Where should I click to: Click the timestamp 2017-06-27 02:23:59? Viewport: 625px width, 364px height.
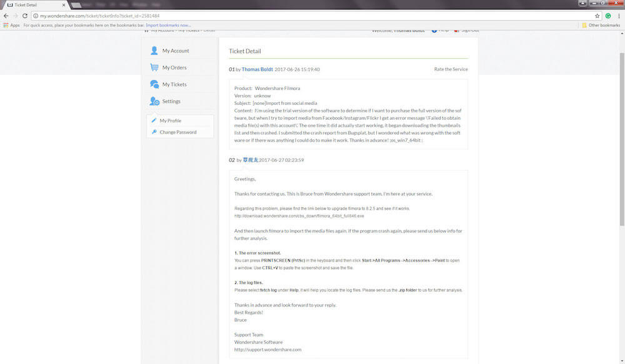tap(281, 160)
